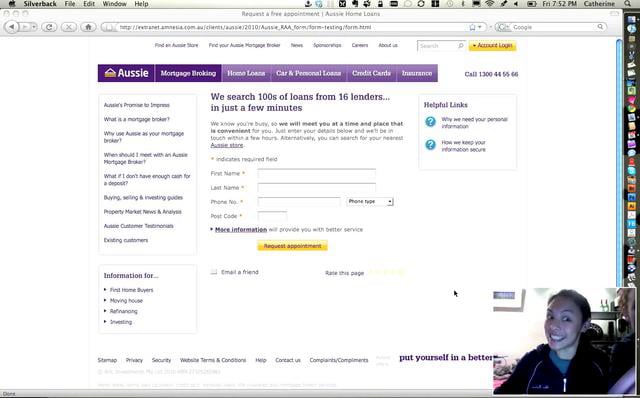Screen dimensions: 640x398
Task: Select the Car & Personal Loans tab
Action: tap(309, 73)
